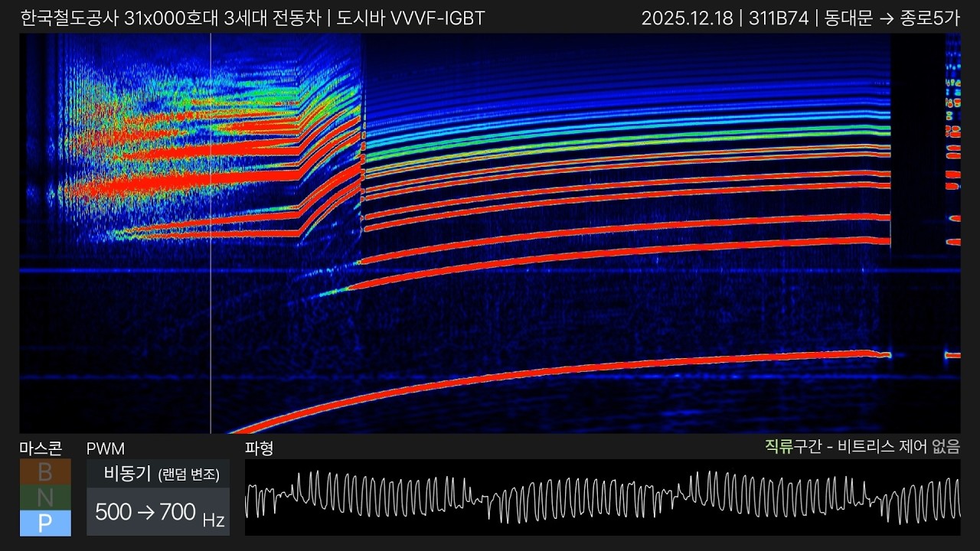Click the train number 311B74

click(x=779, y=18)
